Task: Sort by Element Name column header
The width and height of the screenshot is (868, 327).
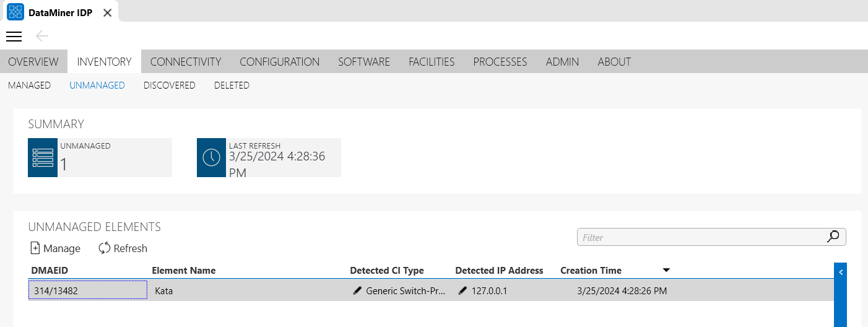Action: [184, 271]
